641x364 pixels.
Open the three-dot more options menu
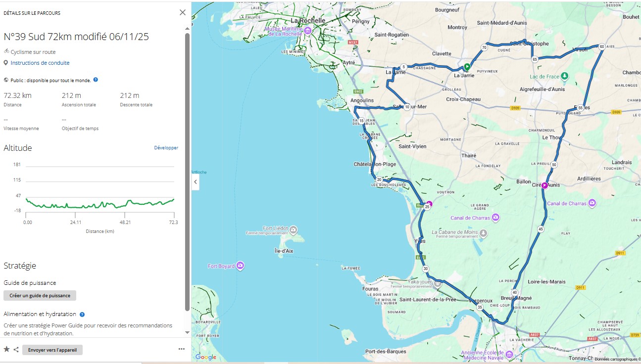pyautogui.click(x=181, y=349)
